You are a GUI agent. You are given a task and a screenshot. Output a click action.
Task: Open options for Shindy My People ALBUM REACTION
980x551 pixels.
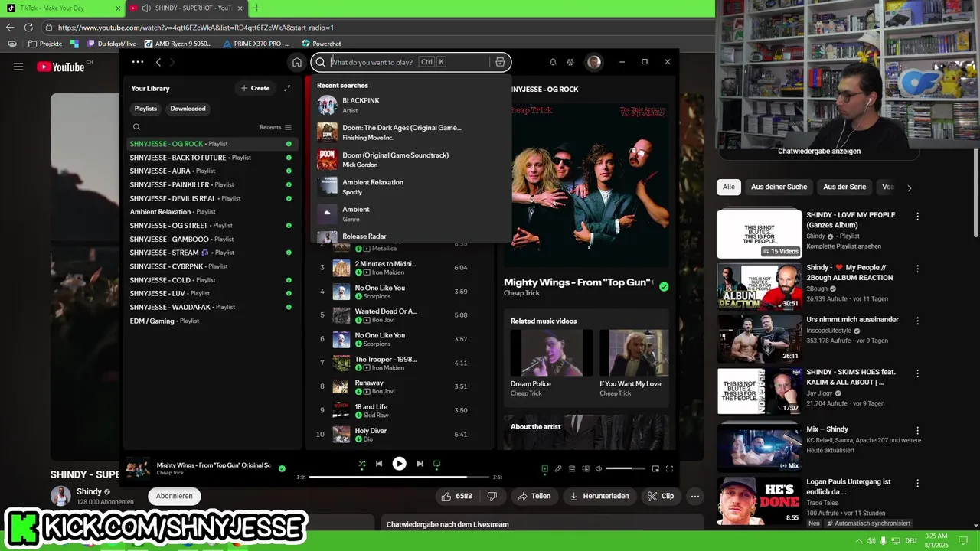(917, 269)
